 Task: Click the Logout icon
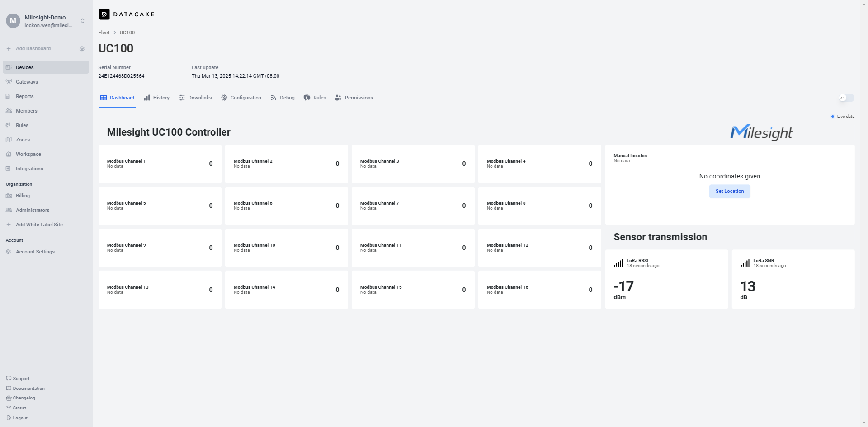(x=9, y=418)
